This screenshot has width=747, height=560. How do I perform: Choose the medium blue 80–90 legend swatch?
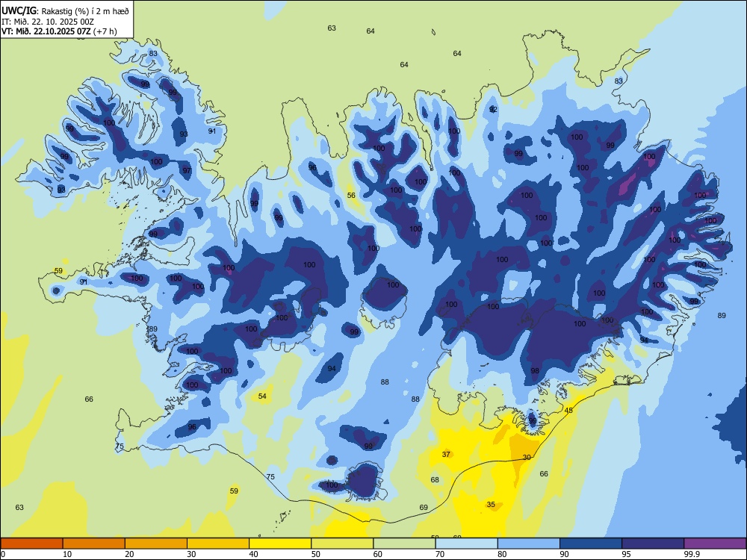[529, 544]
